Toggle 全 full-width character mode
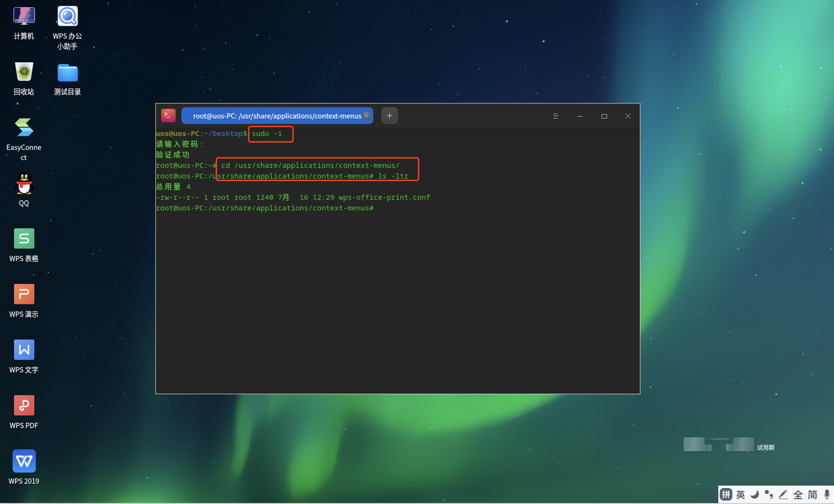Viewport: 834px width, 504px height. [x=798, y=495]
